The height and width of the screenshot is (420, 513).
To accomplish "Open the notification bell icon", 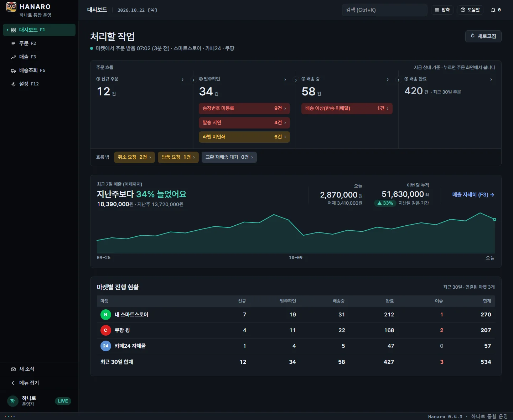I will 493,10.
